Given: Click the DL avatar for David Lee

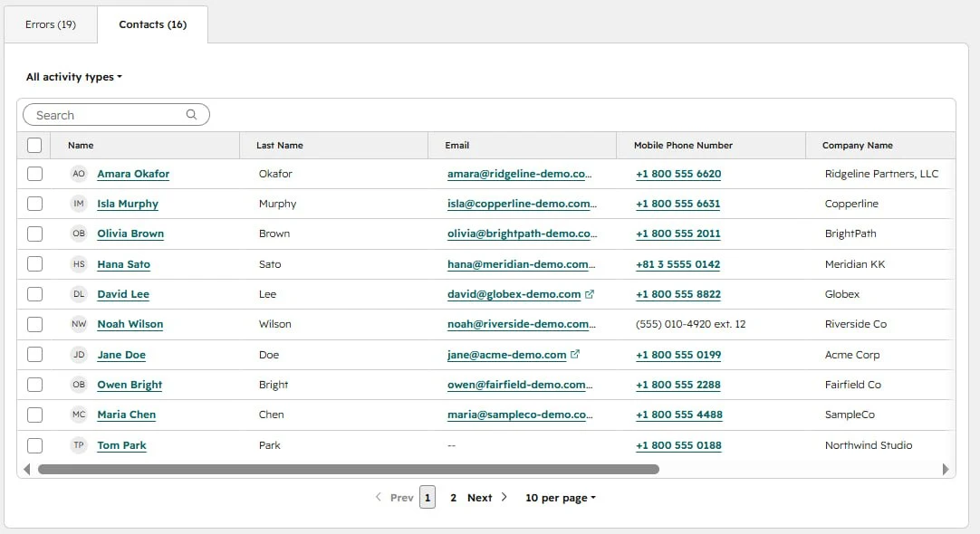Looking at the screenshot, I should [x=79, y=294].
